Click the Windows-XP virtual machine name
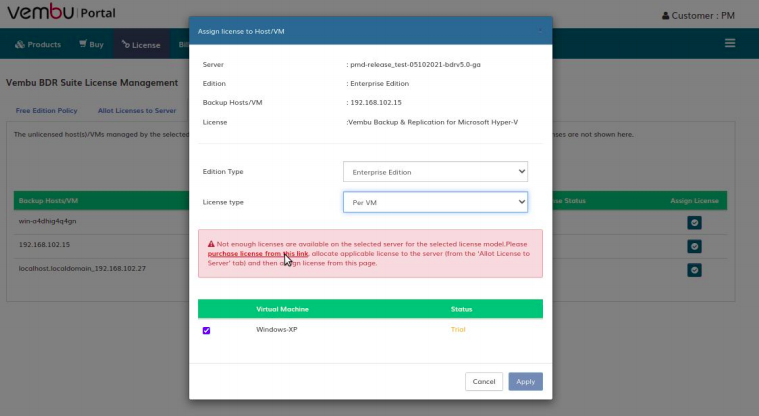Screen dimensions: 759x416 (276, 329)
